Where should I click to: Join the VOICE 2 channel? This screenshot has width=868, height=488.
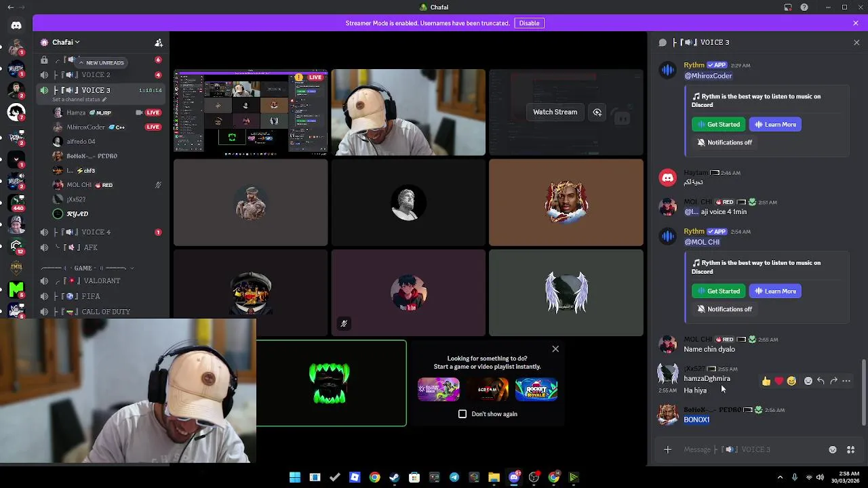tap(102, 75)
